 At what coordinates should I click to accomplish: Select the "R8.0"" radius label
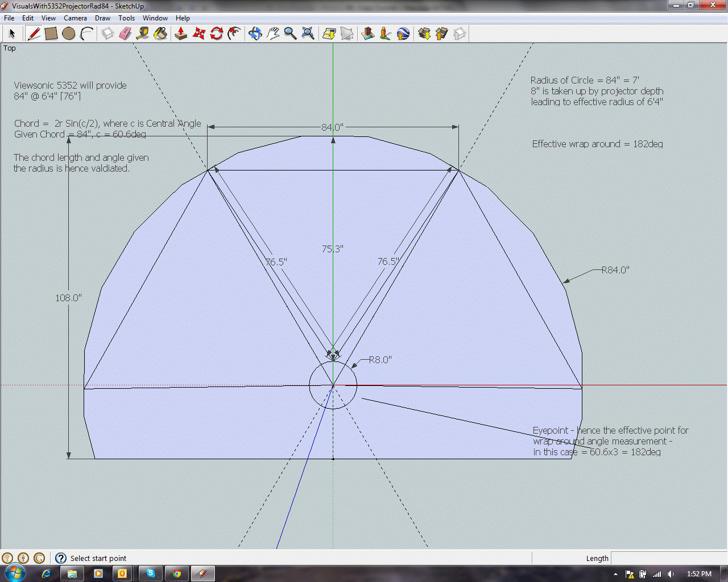380,360
